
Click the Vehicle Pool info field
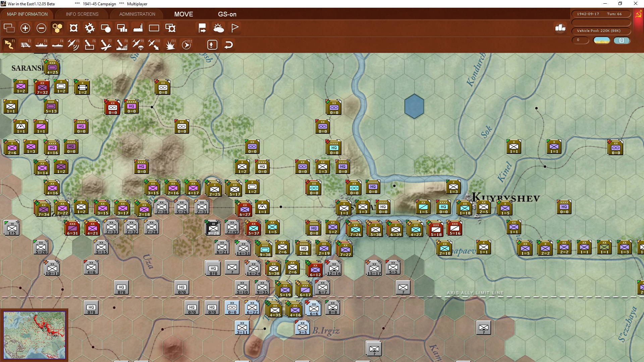[600, 31]
